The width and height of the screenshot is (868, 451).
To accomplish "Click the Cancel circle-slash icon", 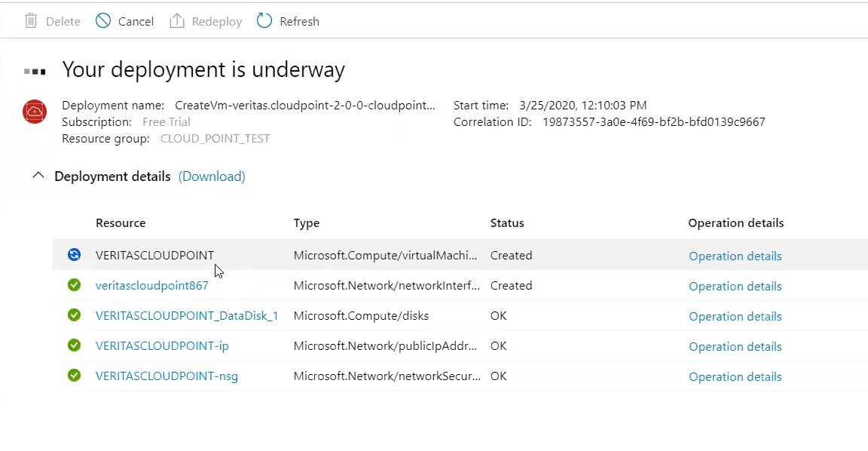I will pos(103,21).
